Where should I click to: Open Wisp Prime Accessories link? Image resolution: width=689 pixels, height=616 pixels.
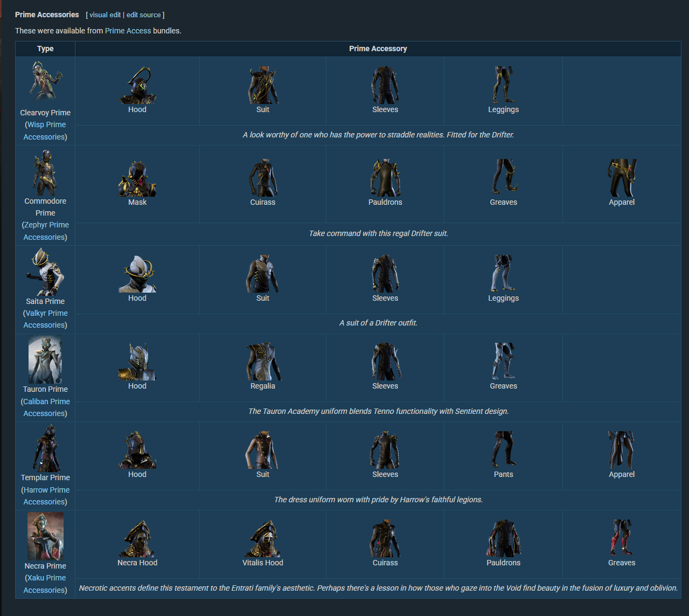(x=45, y=130)
